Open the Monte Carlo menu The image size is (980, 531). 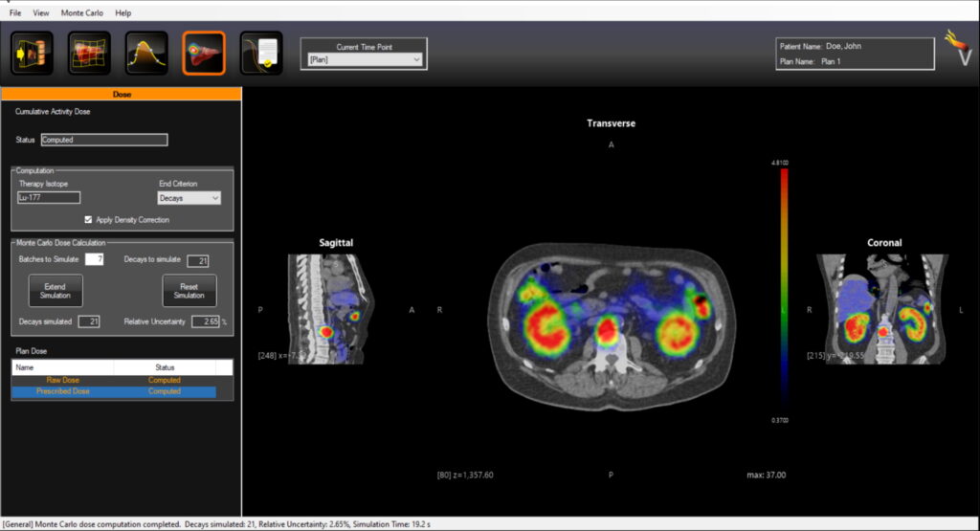coord(82,13)
